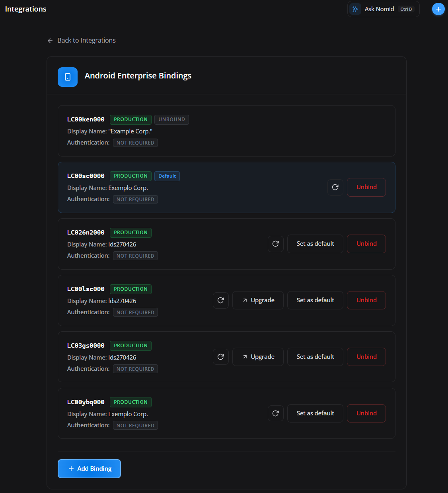Click NOT REQUIRED badge in LC00lsc000 card

(x=135, y=313)
